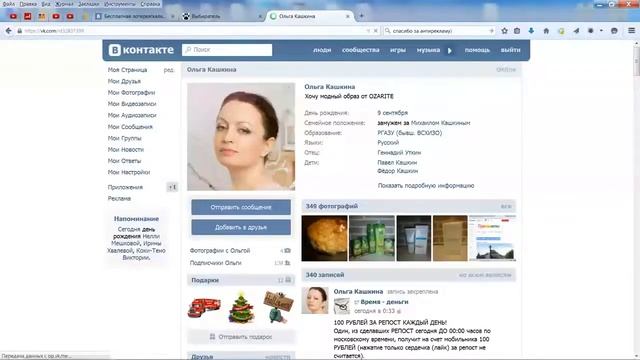Click the Firefox back arrow button
The image size is (640, 360).
click(x=9, y=31)
